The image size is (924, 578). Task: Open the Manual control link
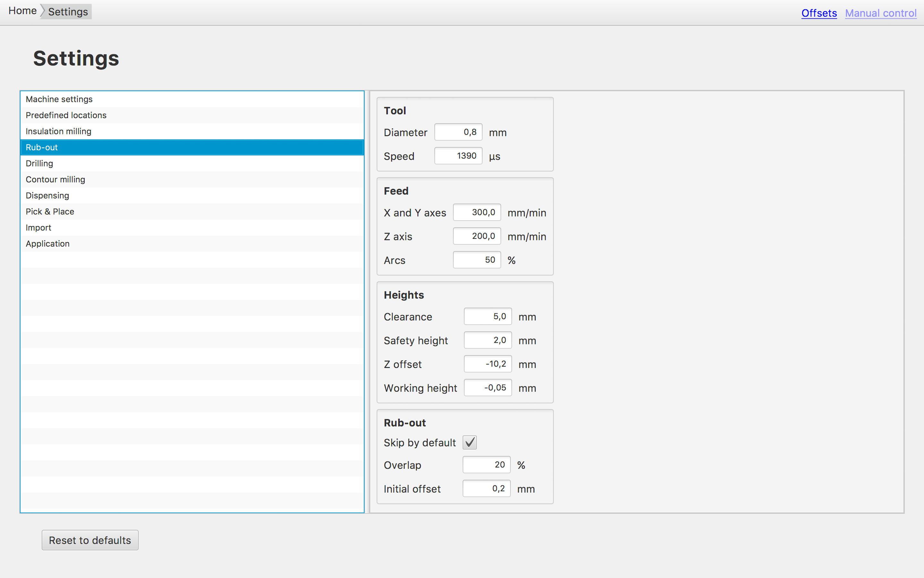(x=880, y=13)
